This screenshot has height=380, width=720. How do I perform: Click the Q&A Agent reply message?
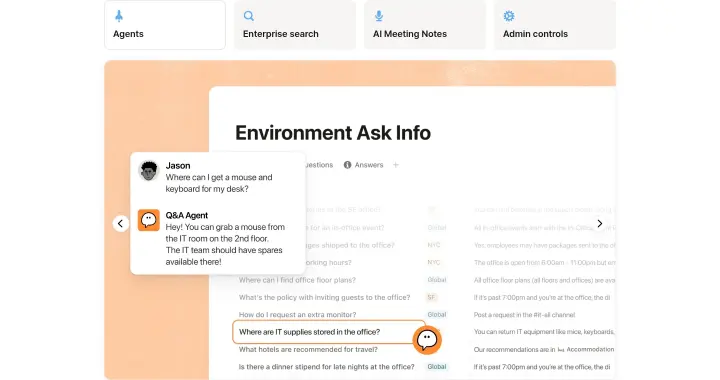225,244
